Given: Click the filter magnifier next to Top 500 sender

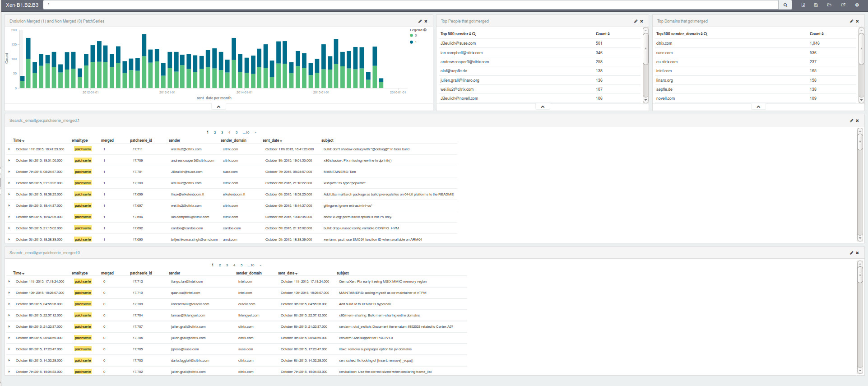Looking at the screenshot, I should point(474,34).
